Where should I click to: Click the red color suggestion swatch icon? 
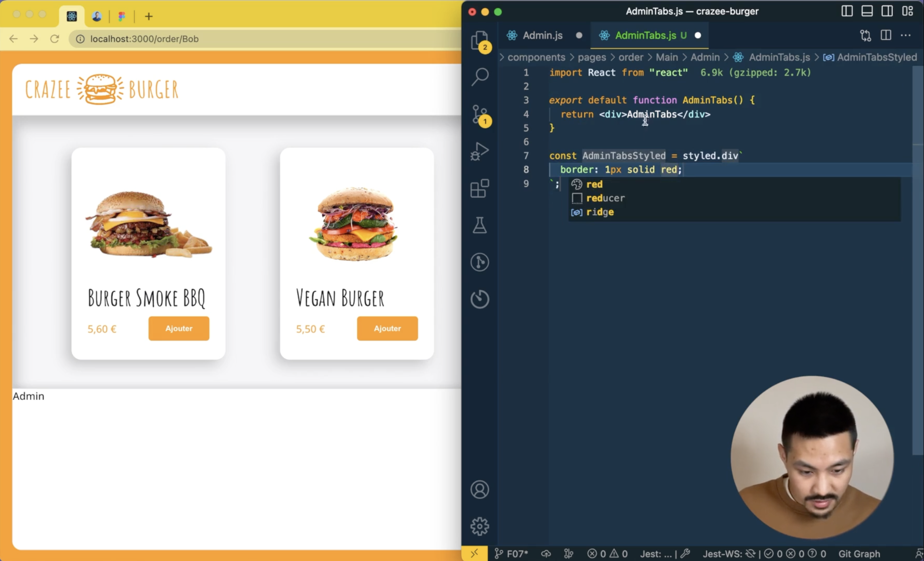point(576,184)
